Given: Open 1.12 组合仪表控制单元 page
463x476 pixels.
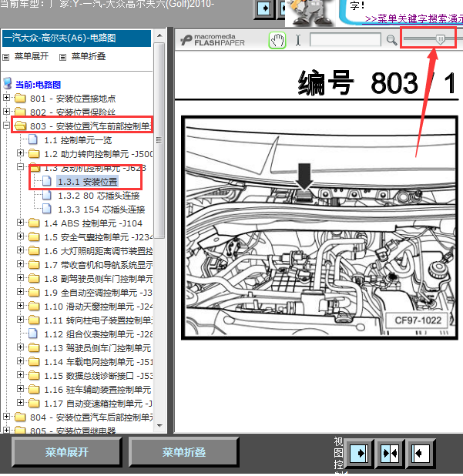Looking at the screenshot, I should 98,334.
